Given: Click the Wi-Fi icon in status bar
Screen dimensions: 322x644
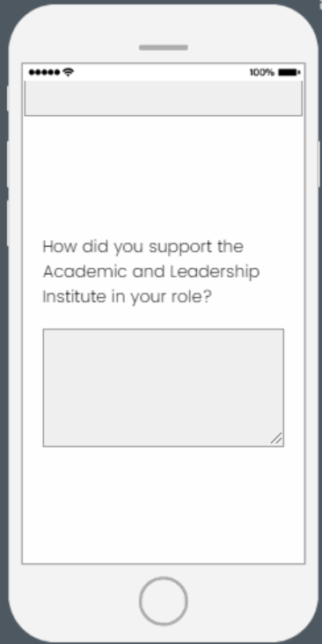Looking at the screenshot, I should click(69, 72).
